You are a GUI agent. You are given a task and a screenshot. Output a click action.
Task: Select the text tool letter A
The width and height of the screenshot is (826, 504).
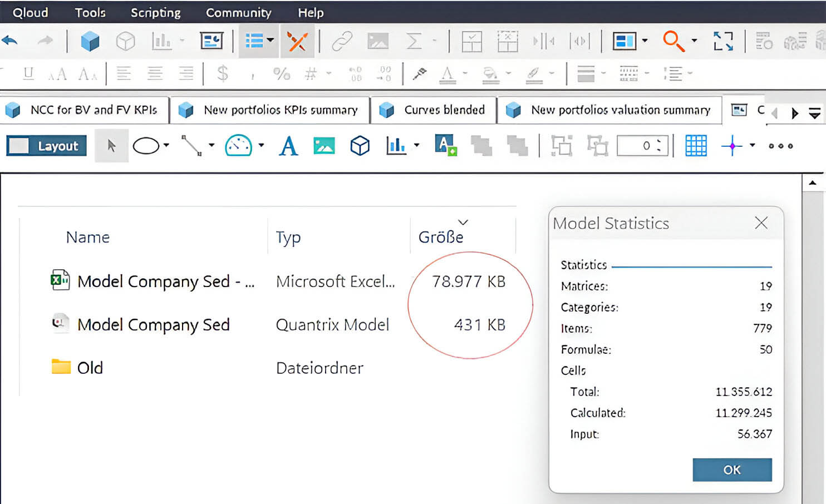pyautogui.click(x=288, y=146)
